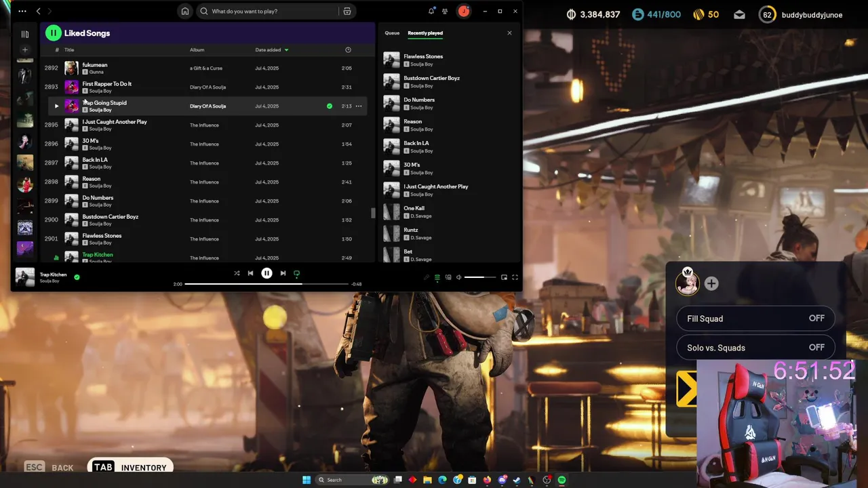
Task: Open a Gift & a Curse album link
Action: pyautogui.click(x=206, y=68)
